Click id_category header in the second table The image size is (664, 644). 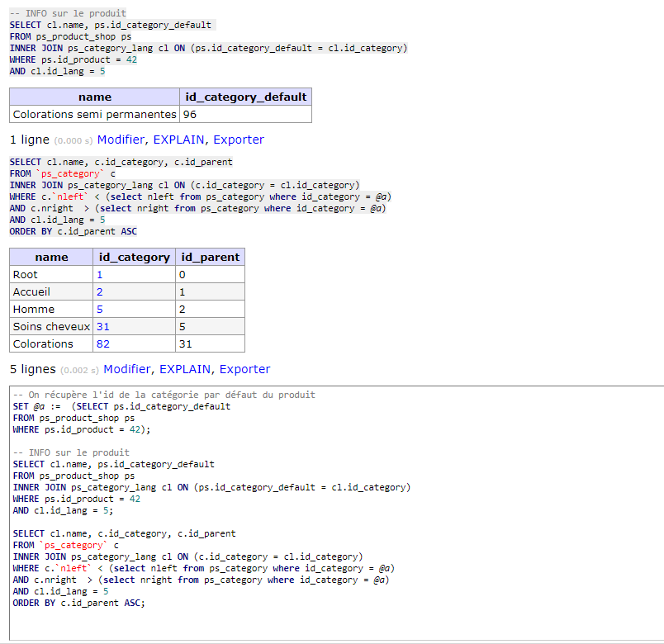(135, 257)
